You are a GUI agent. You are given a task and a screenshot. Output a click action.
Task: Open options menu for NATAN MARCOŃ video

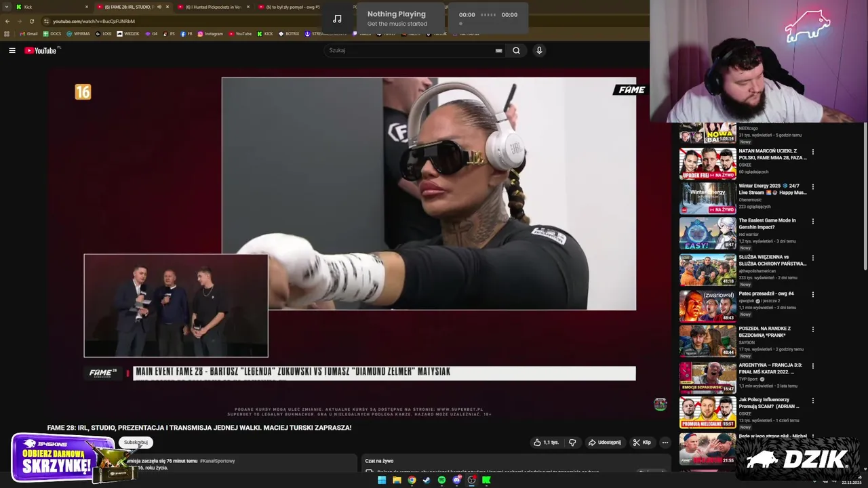[x=812, y=152]
